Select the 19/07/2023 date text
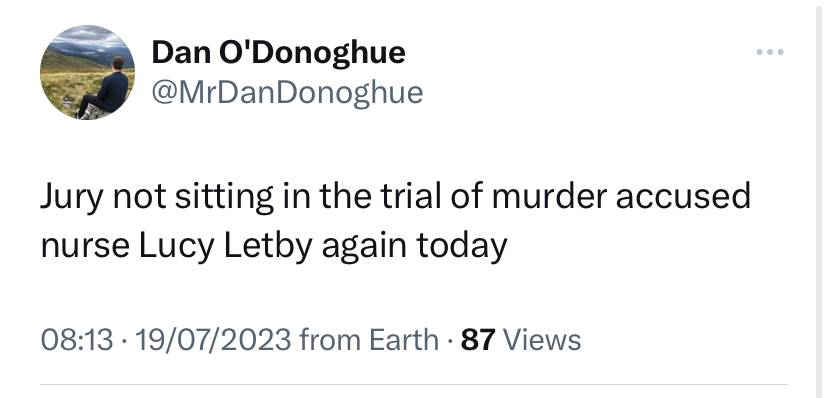Screen dimensions: 828x398 click(x=213, y=339)
